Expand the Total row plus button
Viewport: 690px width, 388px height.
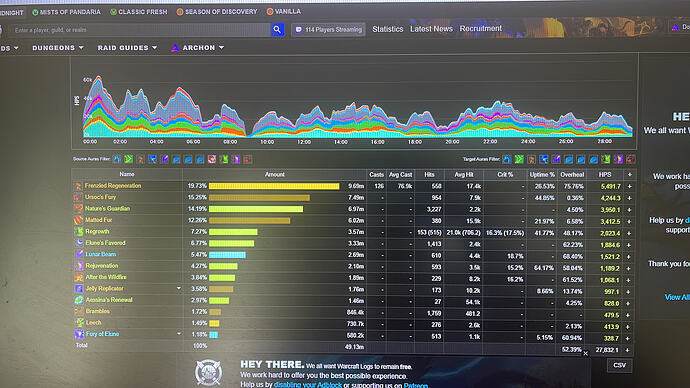point(627,350)
